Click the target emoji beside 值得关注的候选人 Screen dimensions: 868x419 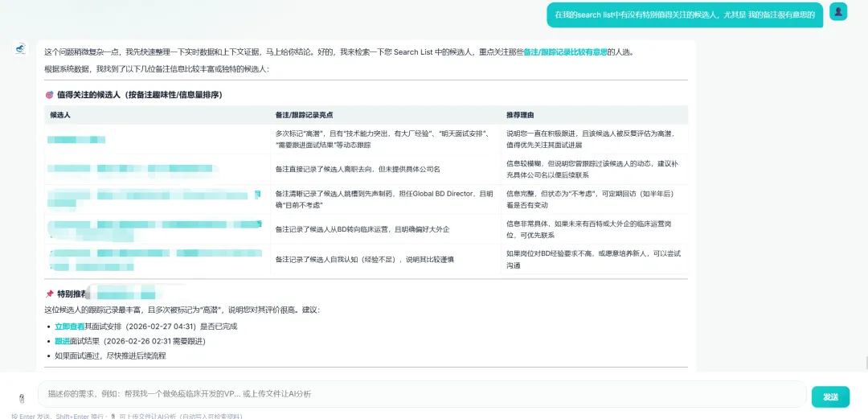point(49,95)
